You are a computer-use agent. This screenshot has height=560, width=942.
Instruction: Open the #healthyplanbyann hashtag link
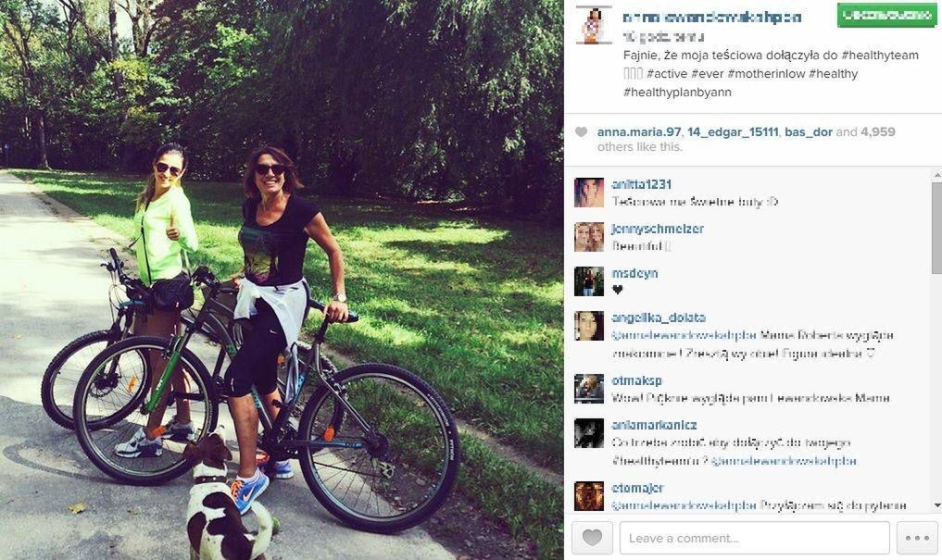(x=677, y=93)
